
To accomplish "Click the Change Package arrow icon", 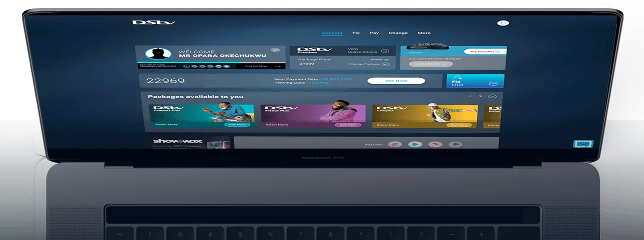I will (x=385, y=64).
